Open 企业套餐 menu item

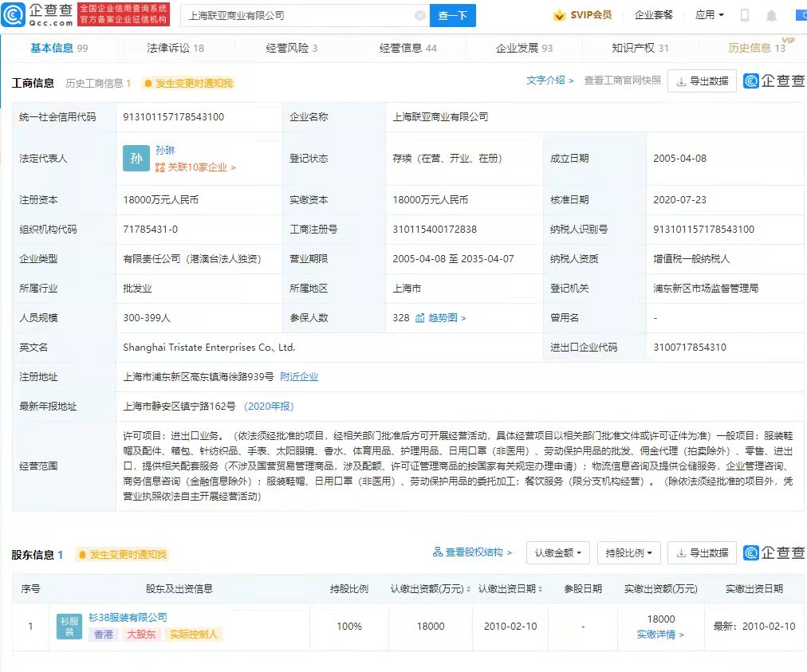coord(653,15)
